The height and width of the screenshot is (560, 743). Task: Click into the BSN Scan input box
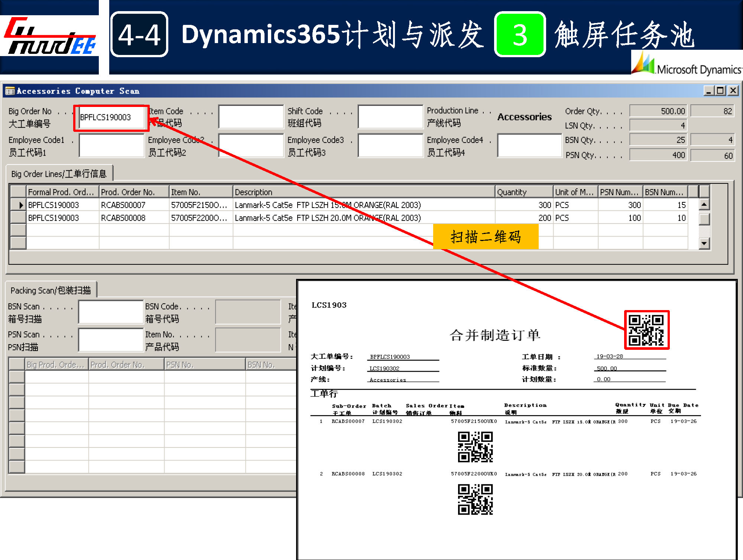pyautogui.click(x=111, y=312)
